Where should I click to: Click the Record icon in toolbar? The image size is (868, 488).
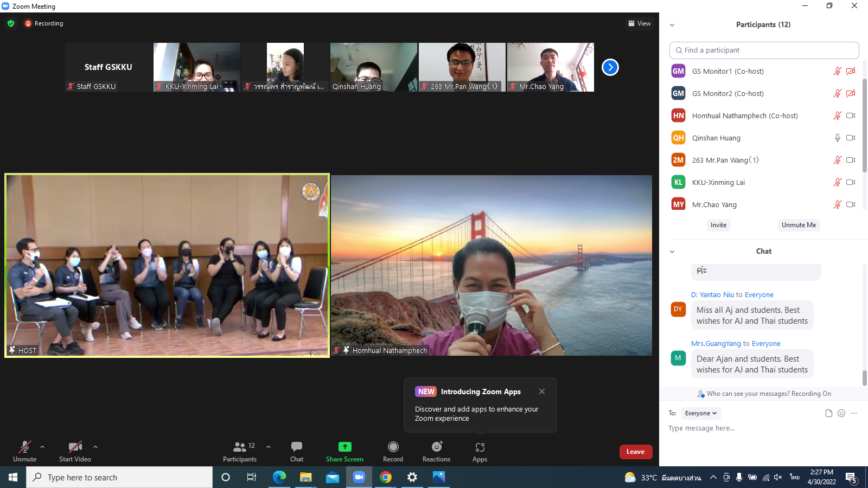393,447
